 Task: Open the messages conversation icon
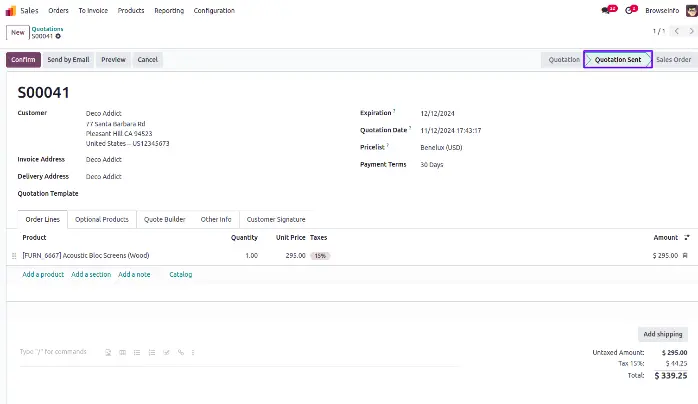pos(607,10)
